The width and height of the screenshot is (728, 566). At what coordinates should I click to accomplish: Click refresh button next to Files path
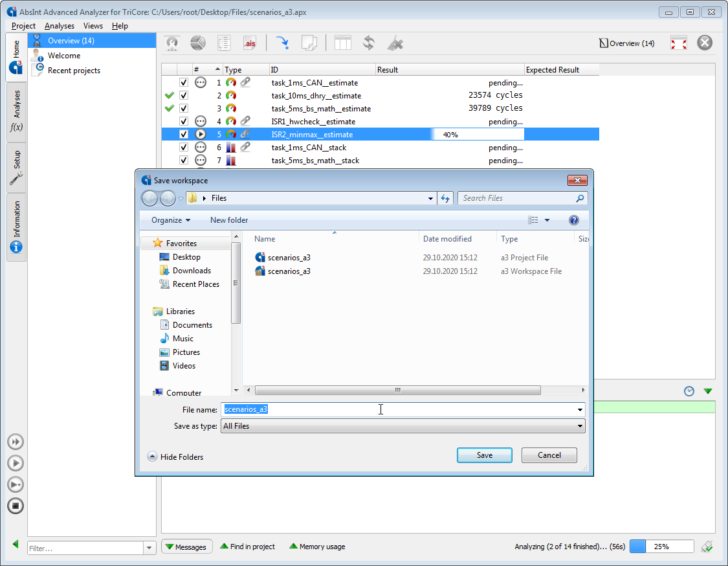(x=445, y=198)
